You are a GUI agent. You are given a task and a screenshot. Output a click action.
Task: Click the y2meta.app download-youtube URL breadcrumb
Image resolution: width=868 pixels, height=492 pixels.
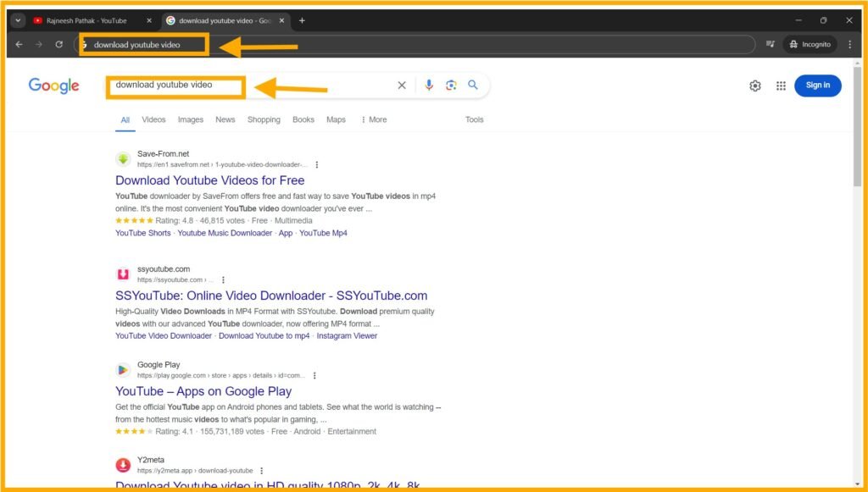click(195, 471)
